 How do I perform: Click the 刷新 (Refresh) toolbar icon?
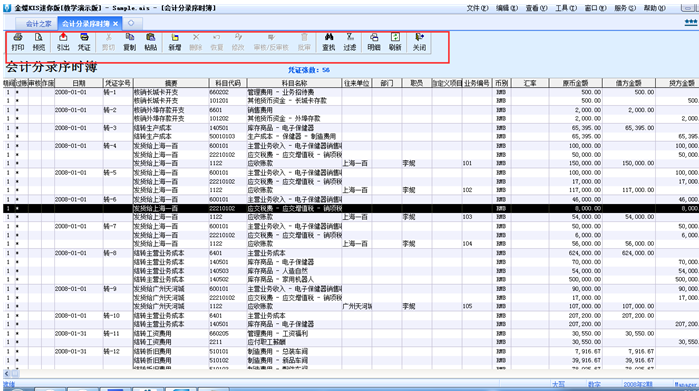[x=395, y=42]
